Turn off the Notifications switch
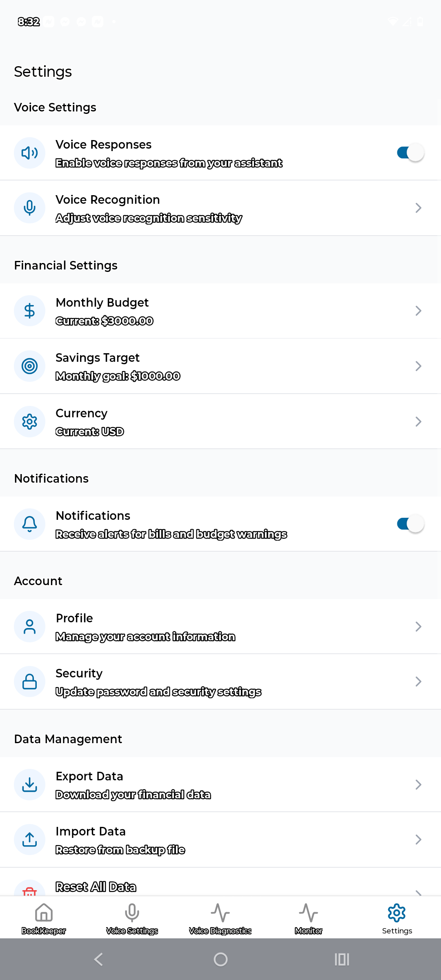This screenshot has height=980, width=441. 410,524
